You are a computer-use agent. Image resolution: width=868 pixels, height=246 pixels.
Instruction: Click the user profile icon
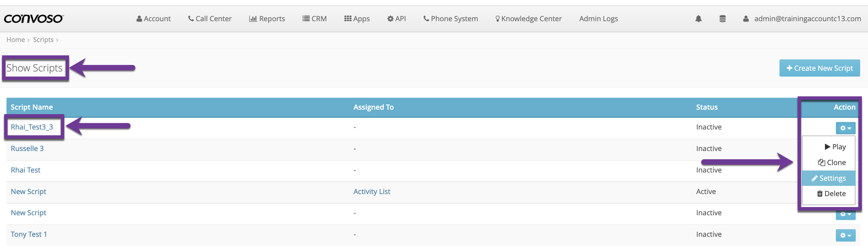click(x=746, y=19)
